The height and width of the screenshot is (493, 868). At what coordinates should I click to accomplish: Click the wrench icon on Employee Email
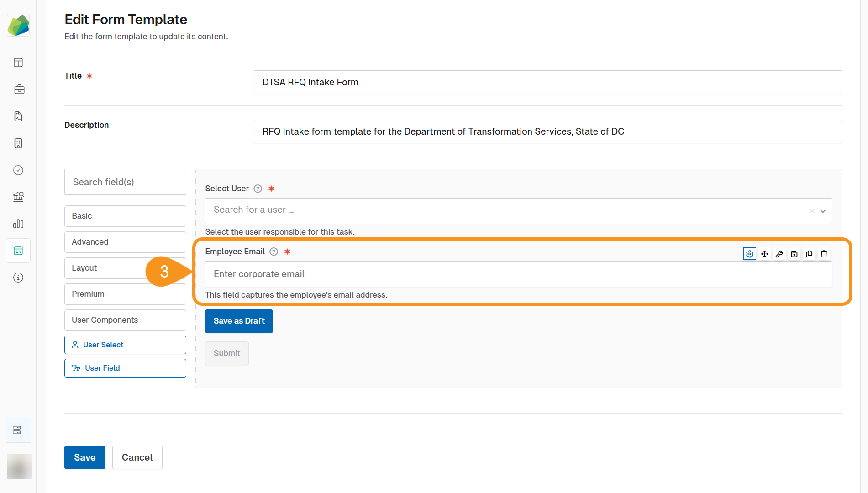pyautogui.click(x=779, y=254)
